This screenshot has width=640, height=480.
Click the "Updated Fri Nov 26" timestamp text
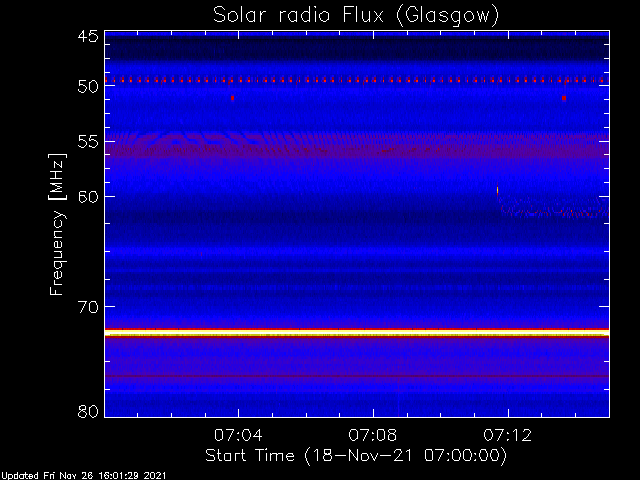84,476
